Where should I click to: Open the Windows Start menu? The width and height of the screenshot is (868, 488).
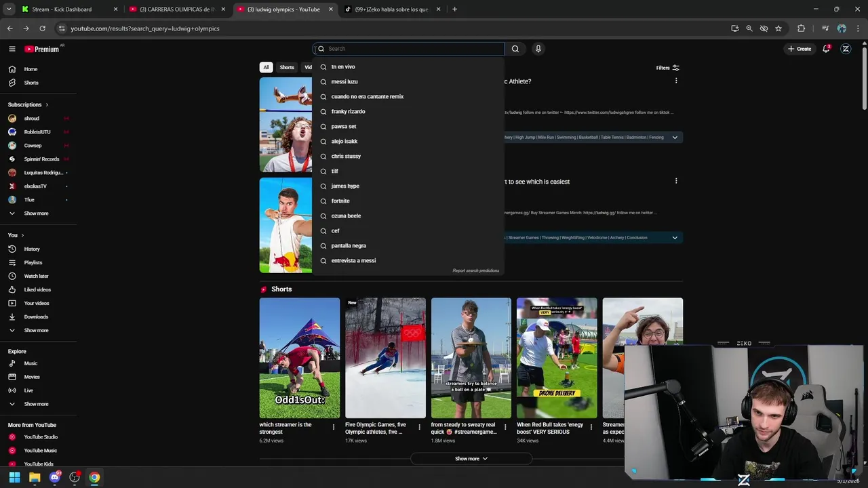click(14, 477)
